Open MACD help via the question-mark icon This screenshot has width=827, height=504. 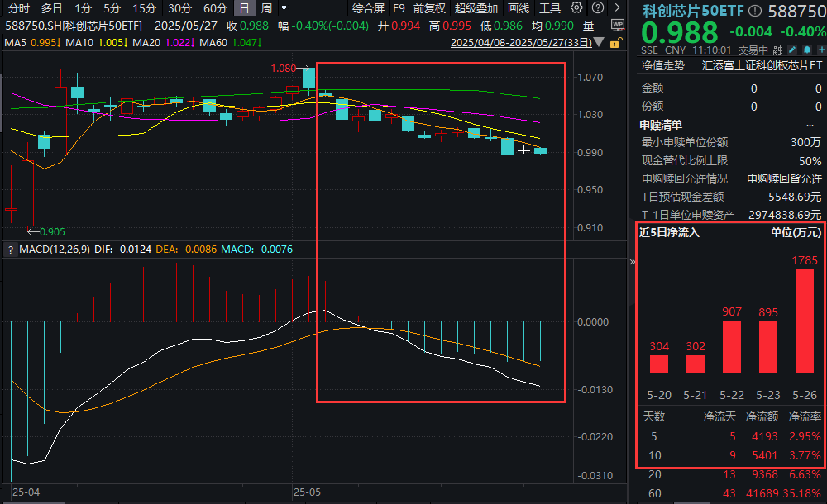tap(10, 250)
